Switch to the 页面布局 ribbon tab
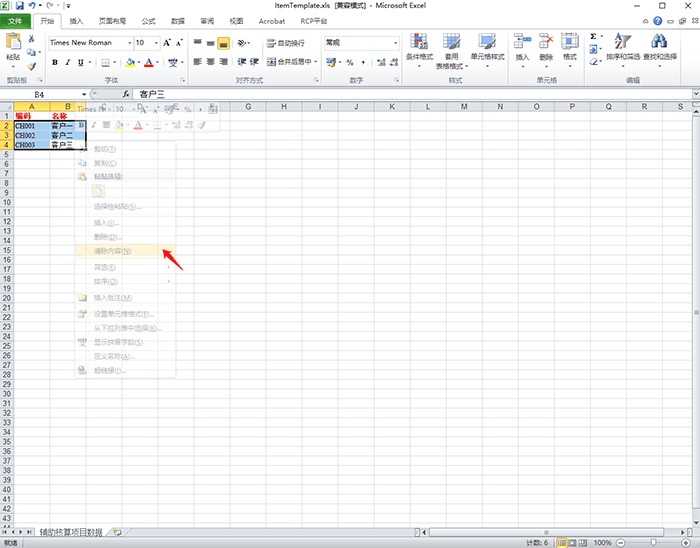The image size is (700, 548). click(x=112, y=21)
